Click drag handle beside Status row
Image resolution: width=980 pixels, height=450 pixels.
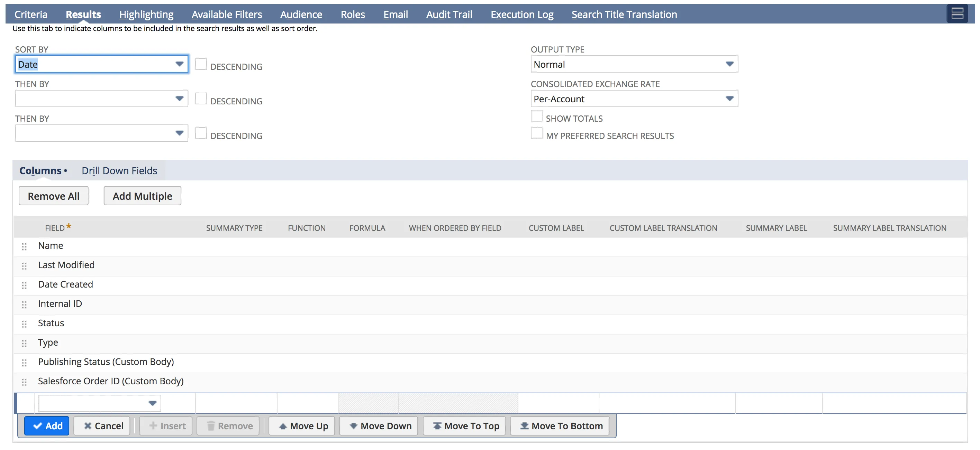tap(24, 324)
